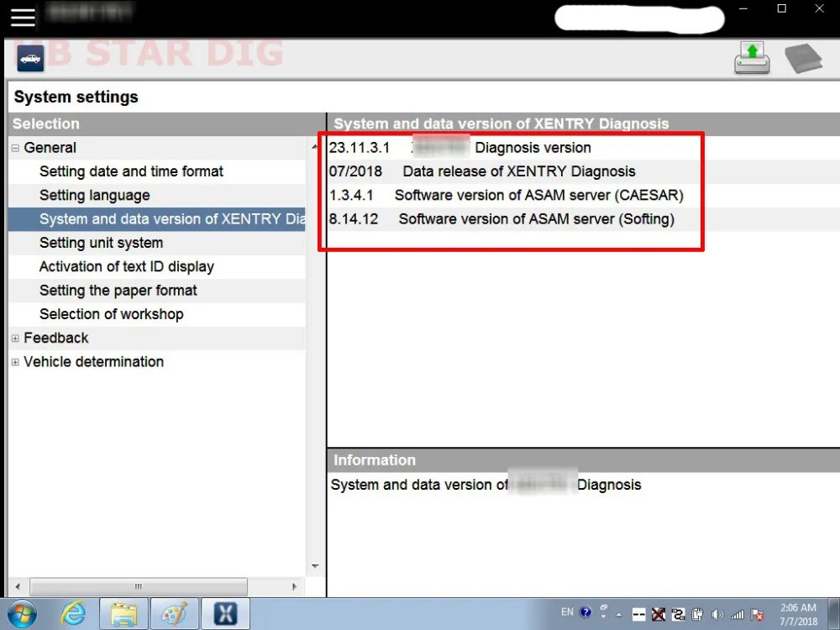Click the blue car vehicle icon
This screenshot has width=840, height=630.
[x=30, y=59]
